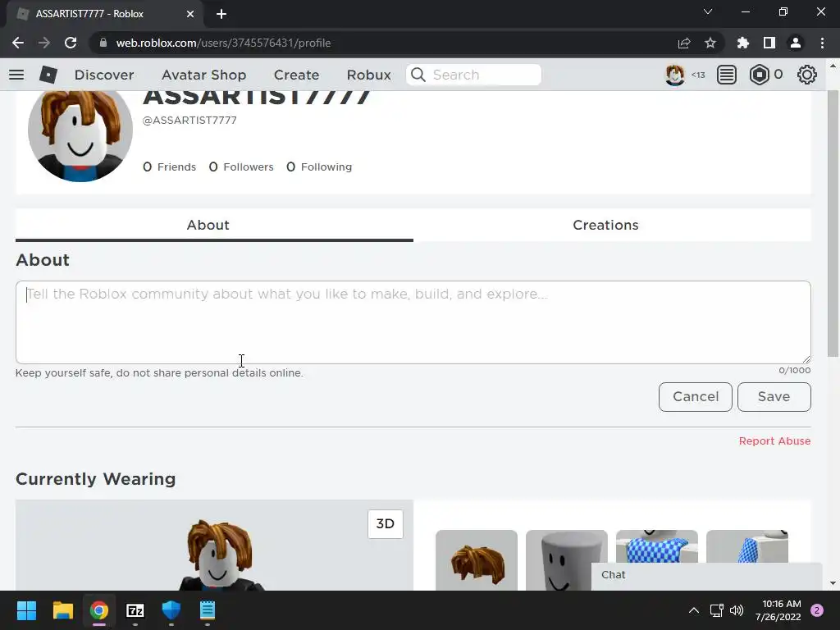The width and height of the screenshot is (840, 630).
Task: Open the settings gear icon
Action: 807,75
